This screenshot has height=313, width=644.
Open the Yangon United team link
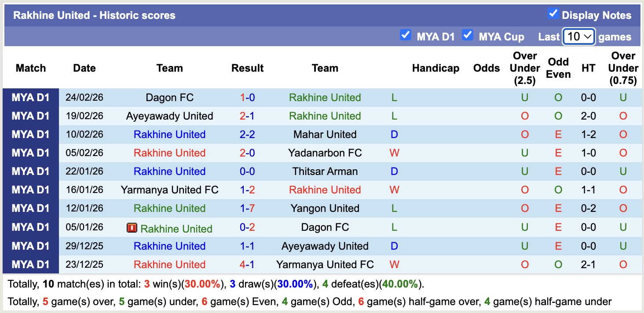[x=325, y=208]
